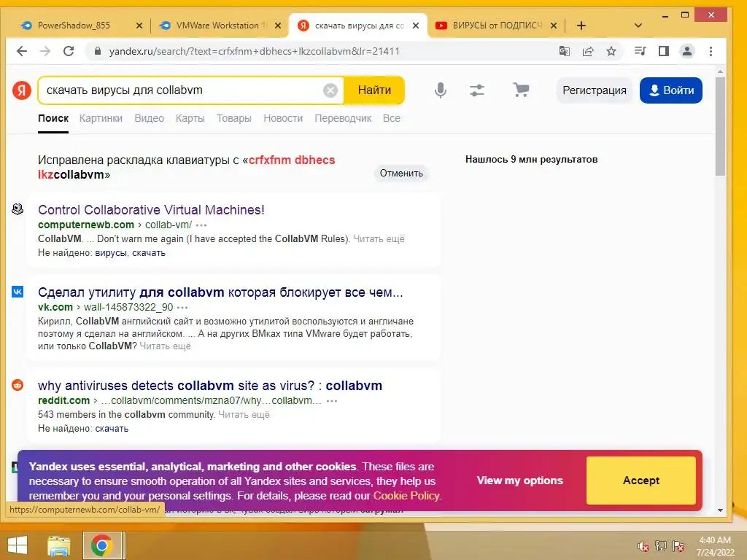Clear the search query with the X icon
The height and width of the screenshot is (560, 747).
(x=330, y=90)
